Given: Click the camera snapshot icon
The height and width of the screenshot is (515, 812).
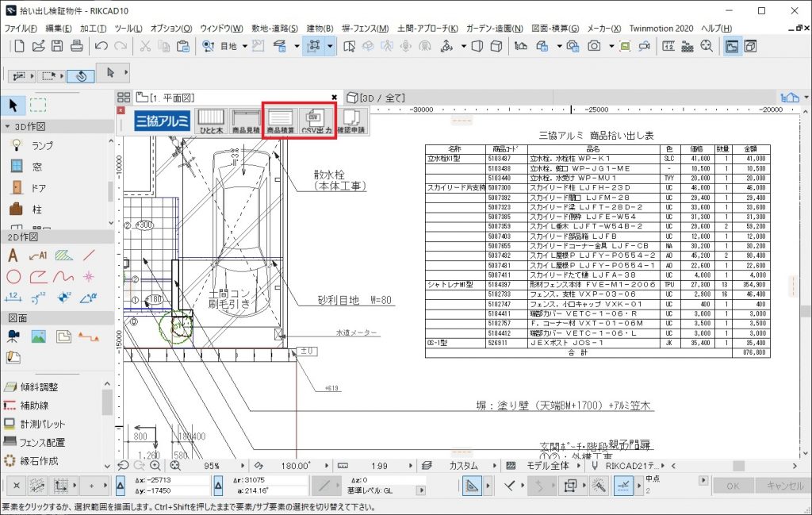Looking at the screenshot, I should pos(594,46).
